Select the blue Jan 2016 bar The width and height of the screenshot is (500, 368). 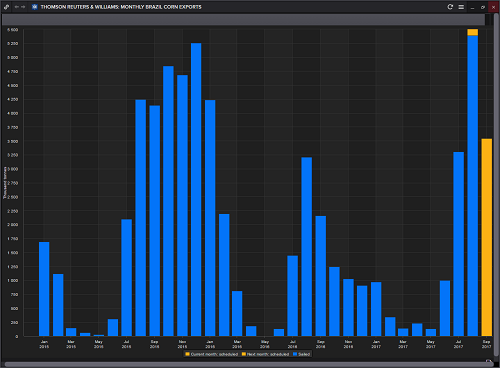click(210, 218)
